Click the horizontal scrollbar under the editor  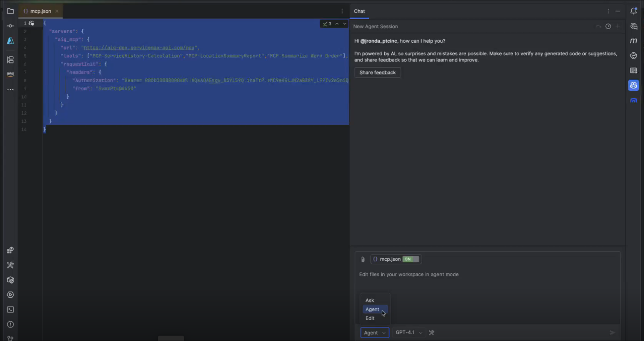pos(171,338)
